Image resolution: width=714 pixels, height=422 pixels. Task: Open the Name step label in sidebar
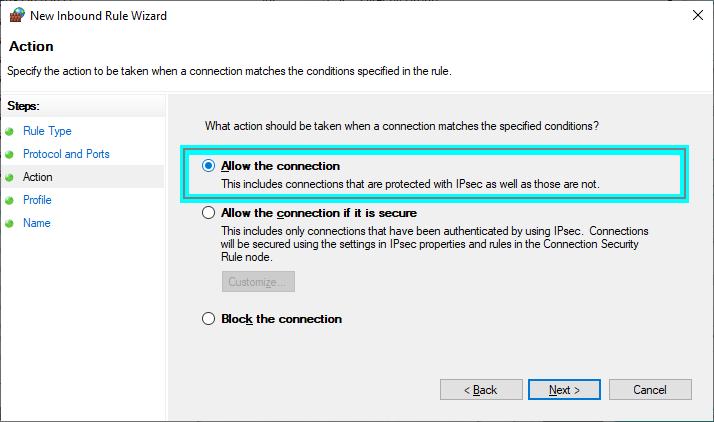pos(37,223)
